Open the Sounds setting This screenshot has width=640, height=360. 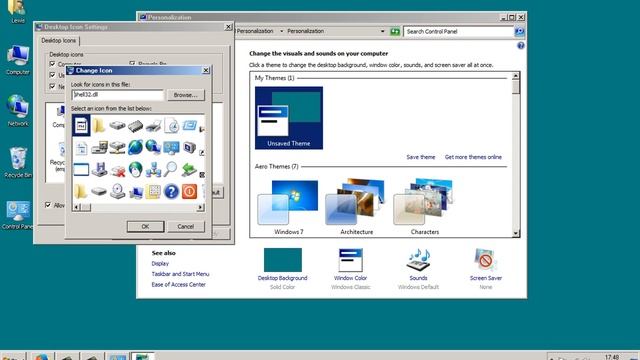click(x=418, y=269)
